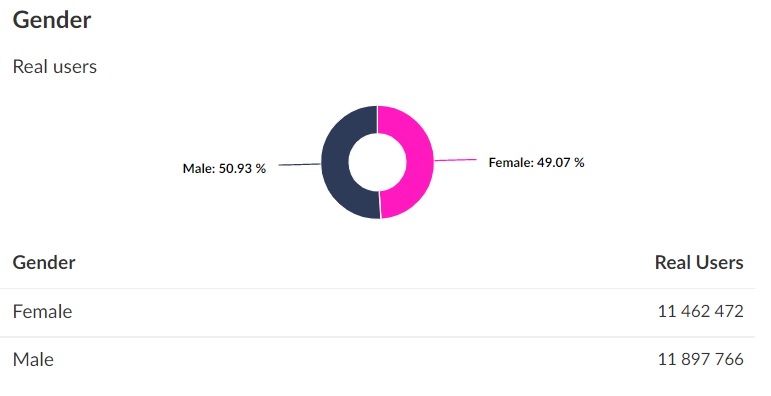This screenshot has height=396, width=771.
Task: Click the Female value 11 462 472
Action: coord(700,311)
